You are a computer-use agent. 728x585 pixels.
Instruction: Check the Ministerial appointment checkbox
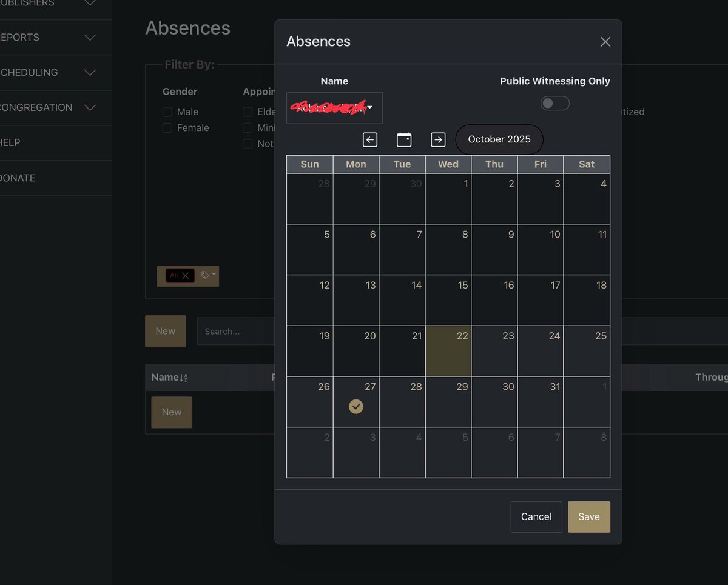pos(248,128)
